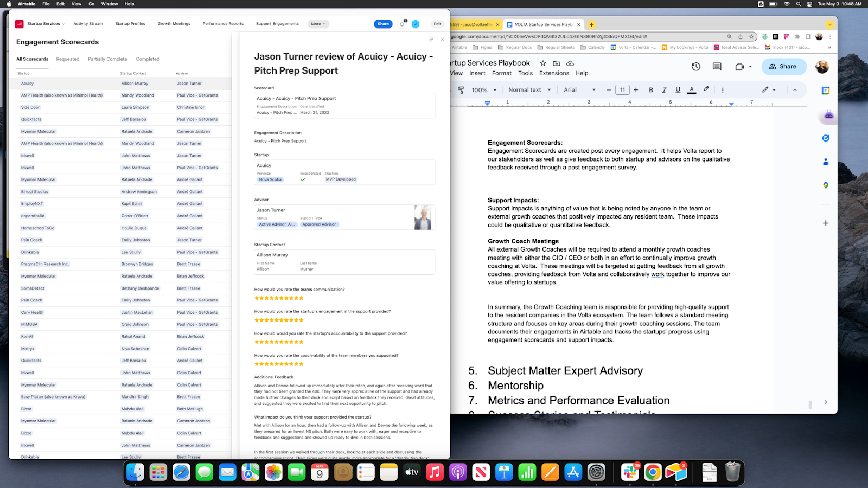The height and width of the screenshot is (488, 868).
Task: Star the Startup Services Playbook document
Action: (542, 63)
